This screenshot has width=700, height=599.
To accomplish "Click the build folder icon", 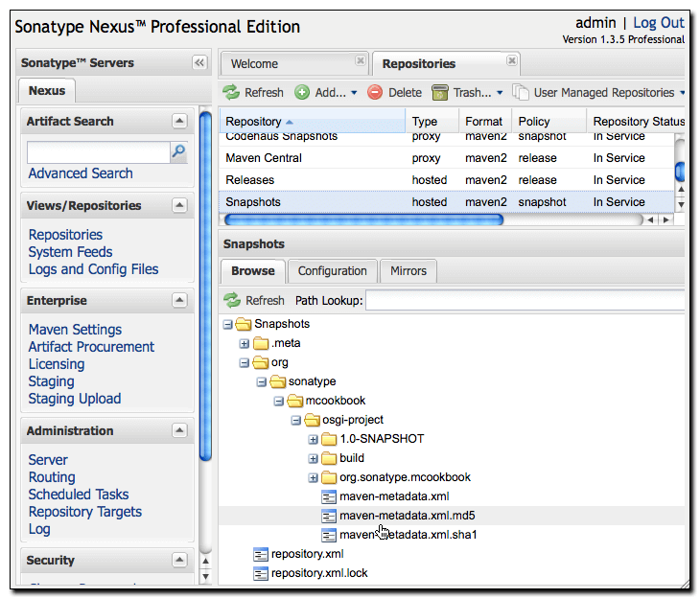I will tap(329, 458).
